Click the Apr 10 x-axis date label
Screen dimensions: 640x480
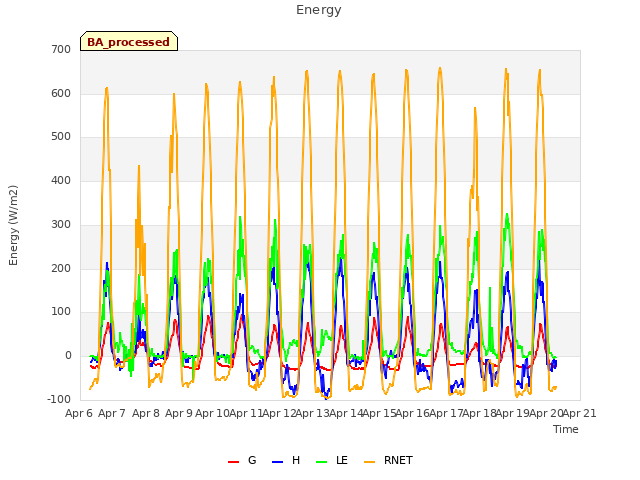pyautogui.click(x=212, y=413)
